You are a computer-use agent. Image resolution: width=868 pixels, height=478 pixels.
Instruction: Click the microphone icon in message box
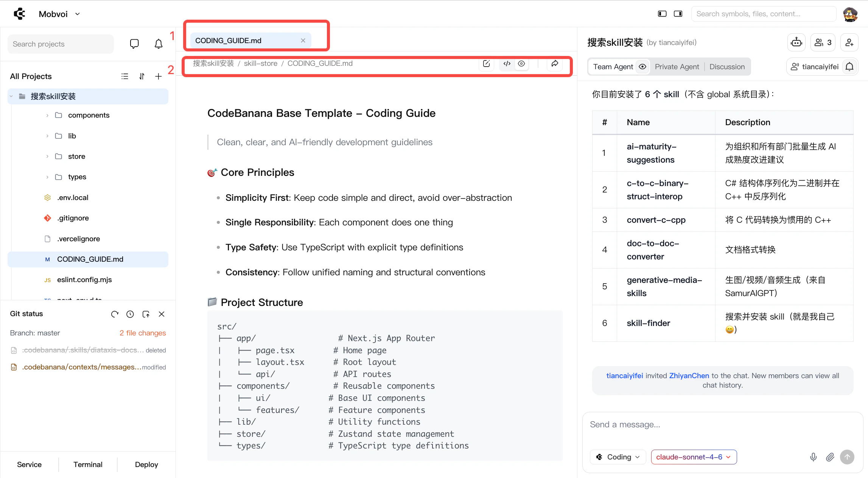tap(813, 457)
